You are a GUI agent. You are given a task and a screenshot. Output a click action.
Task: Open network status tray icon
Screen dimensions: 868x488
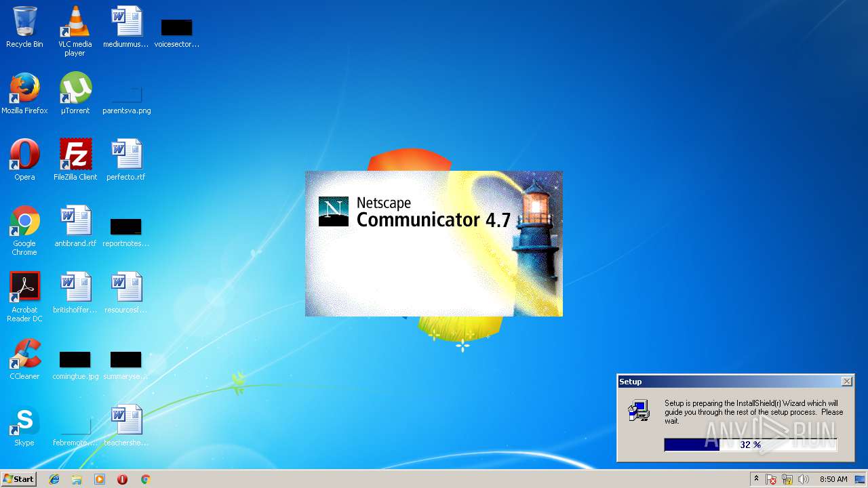(787, 480)
